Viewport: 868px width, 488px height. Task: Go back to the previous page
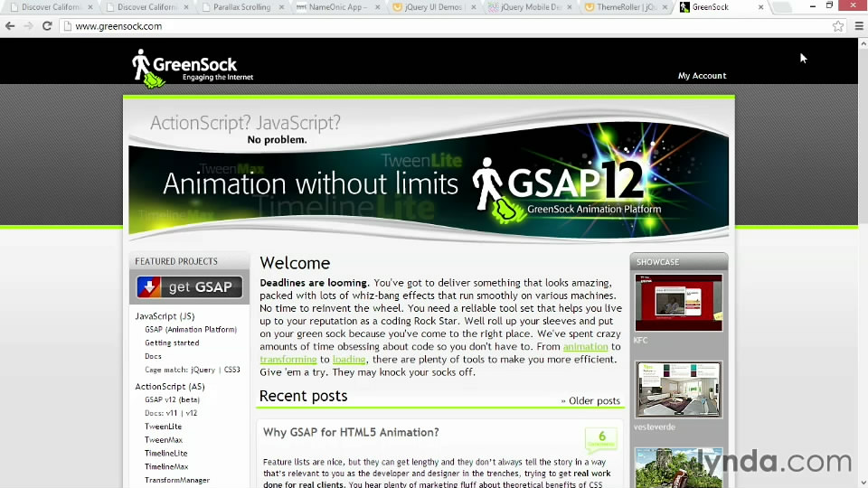pos(10,26)
